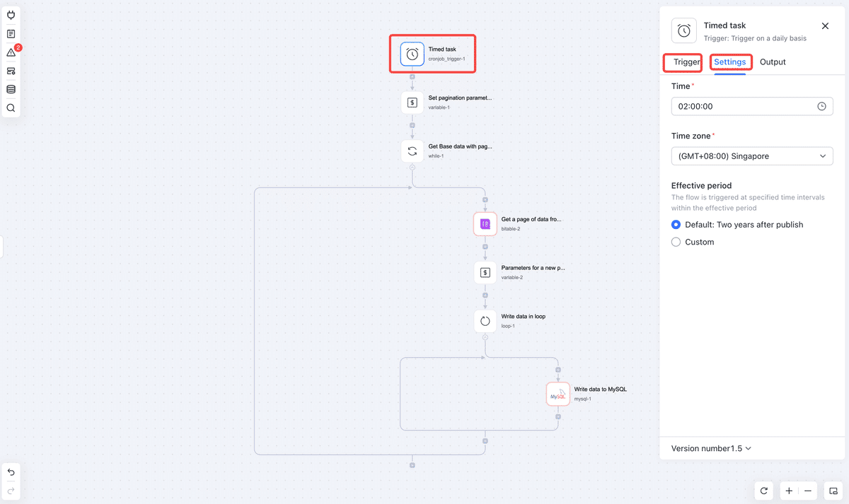Viewport: 849px width, 504px height.
Task: Select the Write data in loop node icon
Action: (485, 321)
